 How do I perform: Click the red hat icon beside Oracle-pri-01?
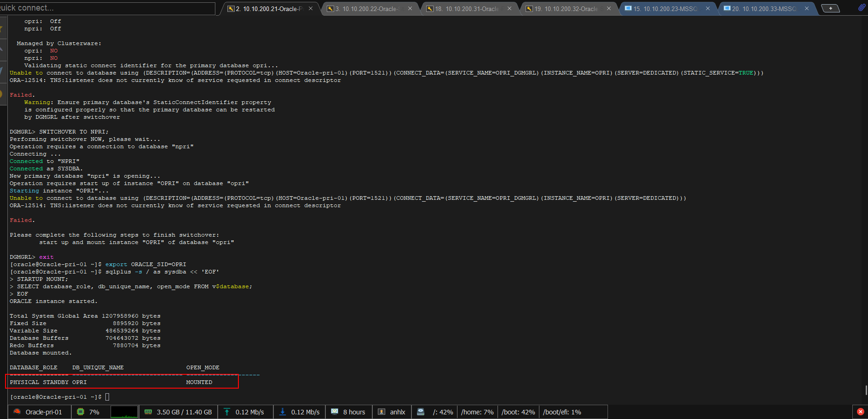tap(17, 412)
